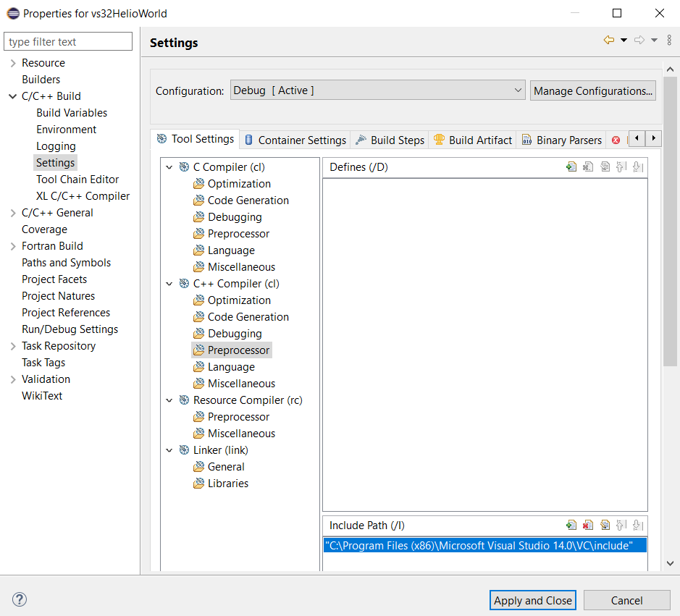
Task: Select Environment under C/C++ Build
Action: point(67,130)
